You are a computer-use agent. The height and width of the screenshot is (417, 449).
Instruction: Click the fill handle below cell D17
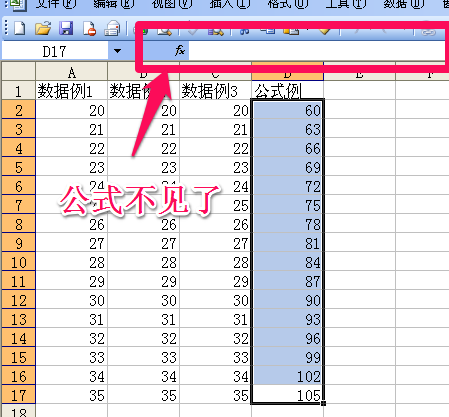point(323,403)
